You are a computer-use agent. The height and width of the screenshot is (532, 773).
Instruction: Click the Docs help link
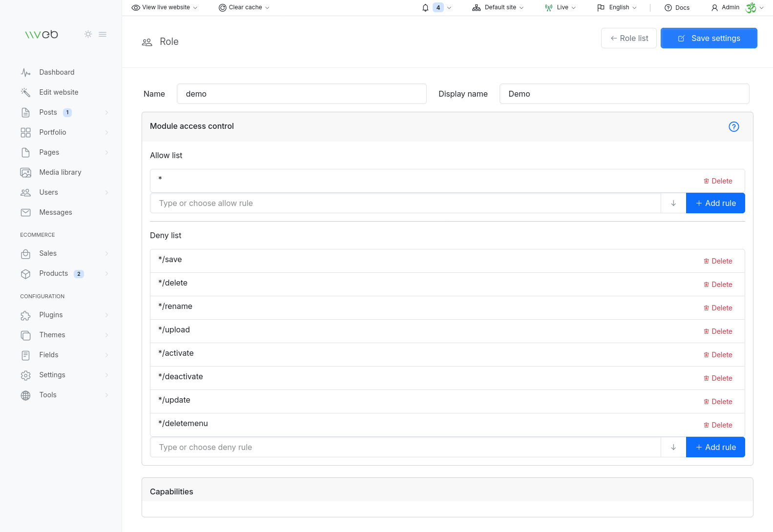(677, 8)
